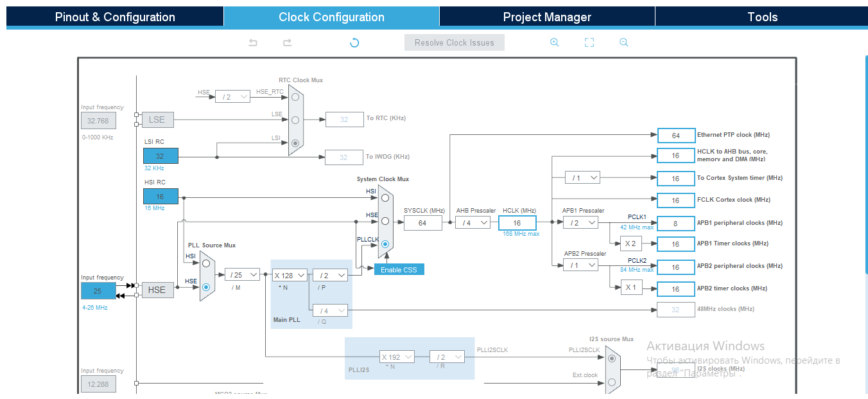
Task: Select the LSI input on RTC Clock Mux
Action: [x=295, y=143]
